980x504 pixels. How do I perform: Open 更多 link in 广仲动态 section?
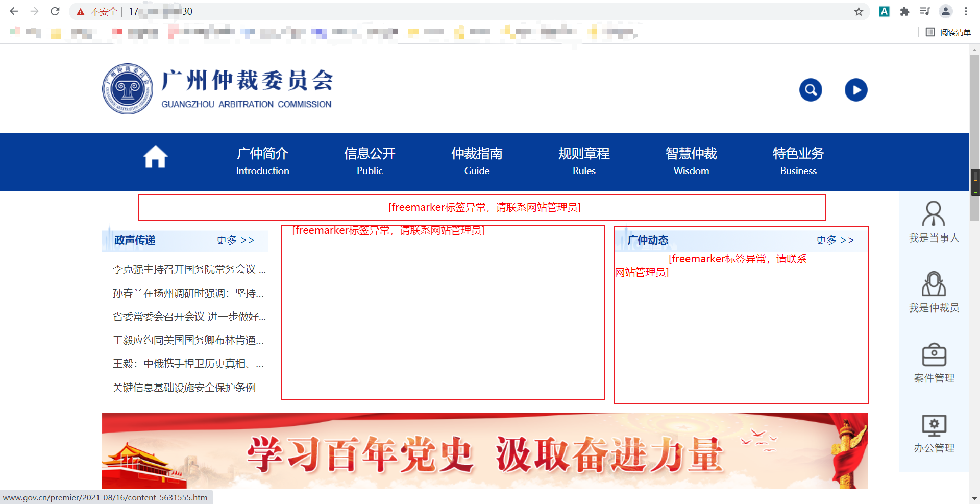coord(835,240)
